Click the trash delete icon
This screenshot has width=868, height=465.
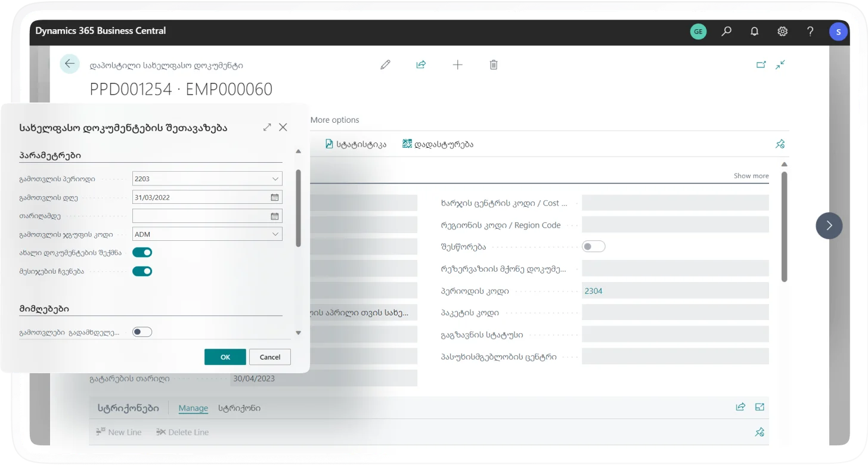pos(494,64)
